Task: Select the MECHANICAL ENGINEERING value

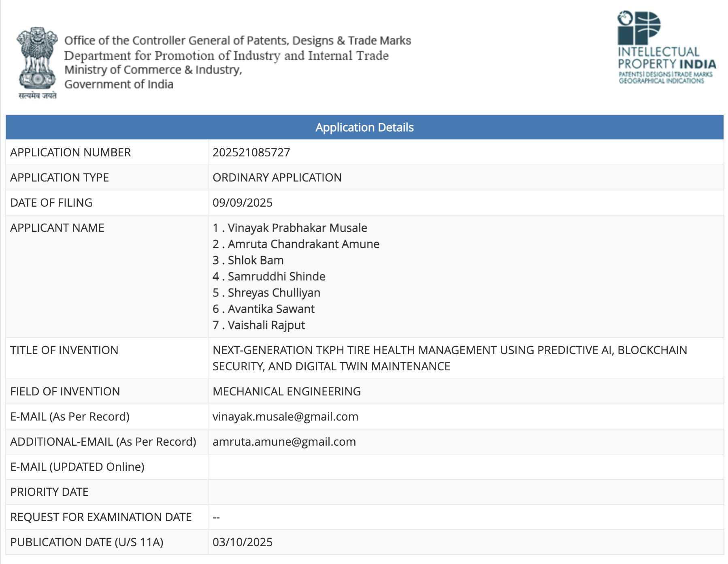Action: point(287,391)
